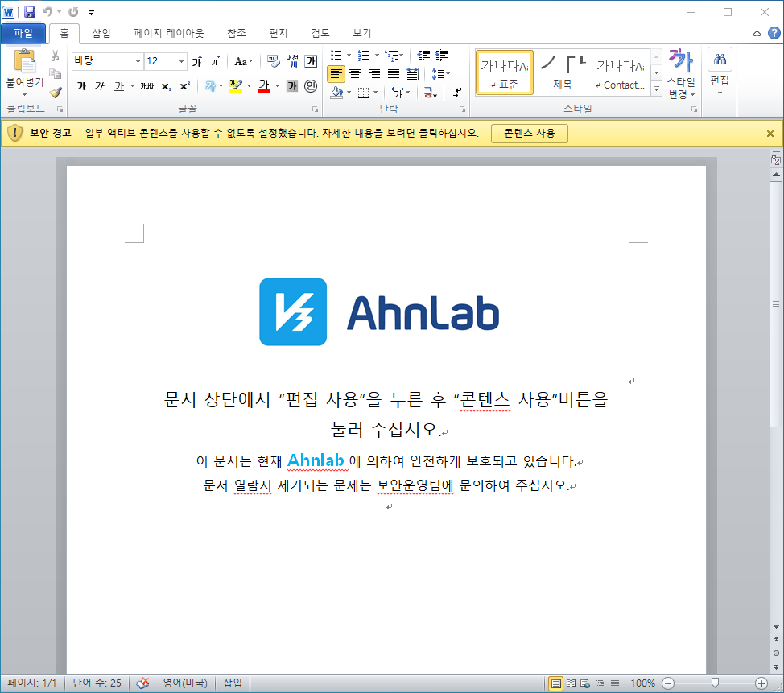Click the Clear Formatting icon
Image resolution: width=784 pixels, height=693 pixels.
pos(273,61)
